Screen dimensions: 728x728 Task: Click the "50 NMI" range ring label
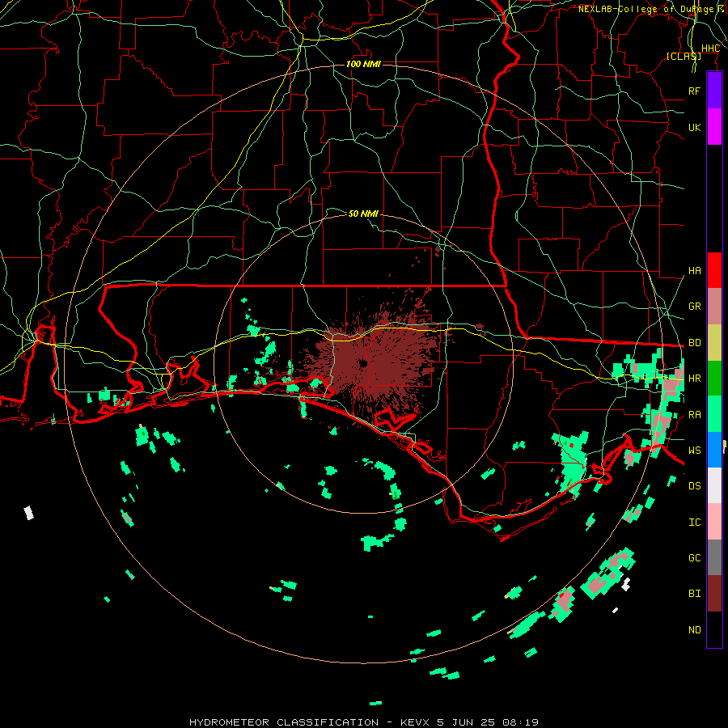363,214
